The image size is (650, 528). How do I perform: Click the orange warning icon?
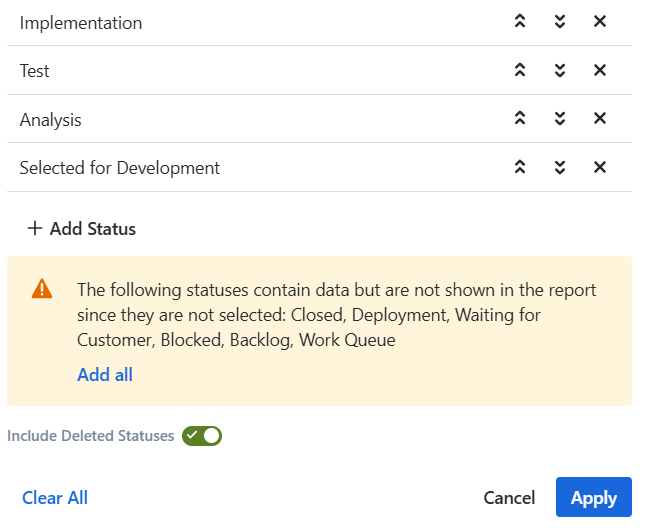click(42, 290)
